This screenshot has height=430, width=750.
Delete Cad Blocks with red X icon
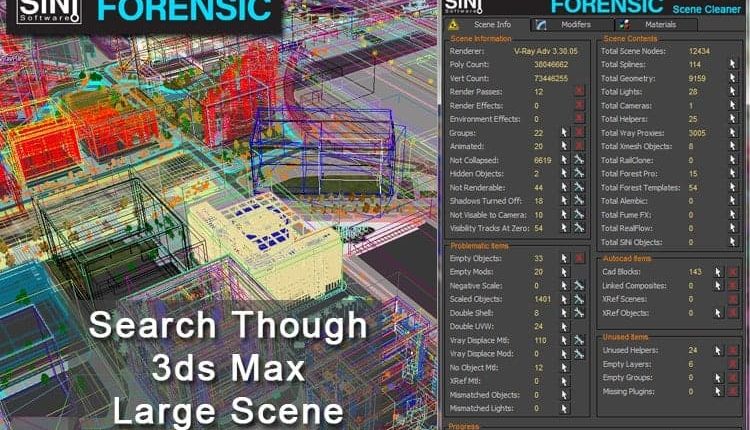[733, 272]
